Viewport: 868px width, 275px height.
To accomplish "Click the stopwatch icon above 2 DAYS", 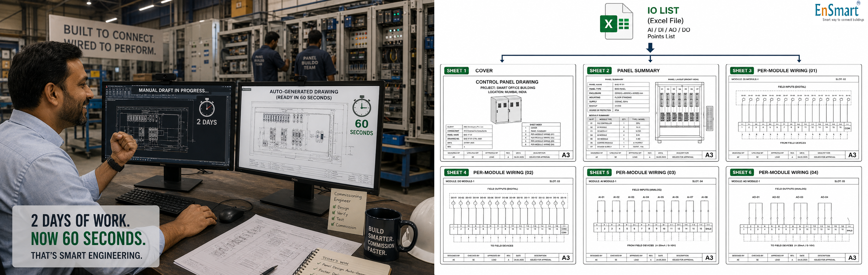I will [x=207, y=107].
